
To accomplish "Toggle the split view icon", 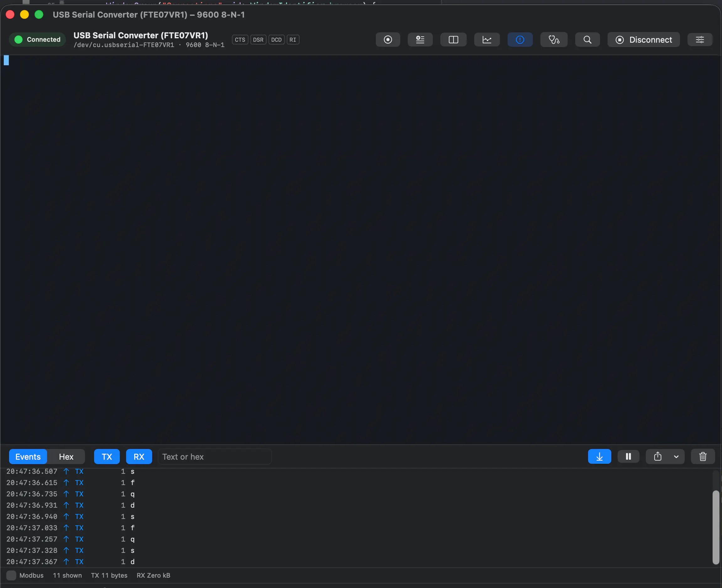I will coord(453,40).
